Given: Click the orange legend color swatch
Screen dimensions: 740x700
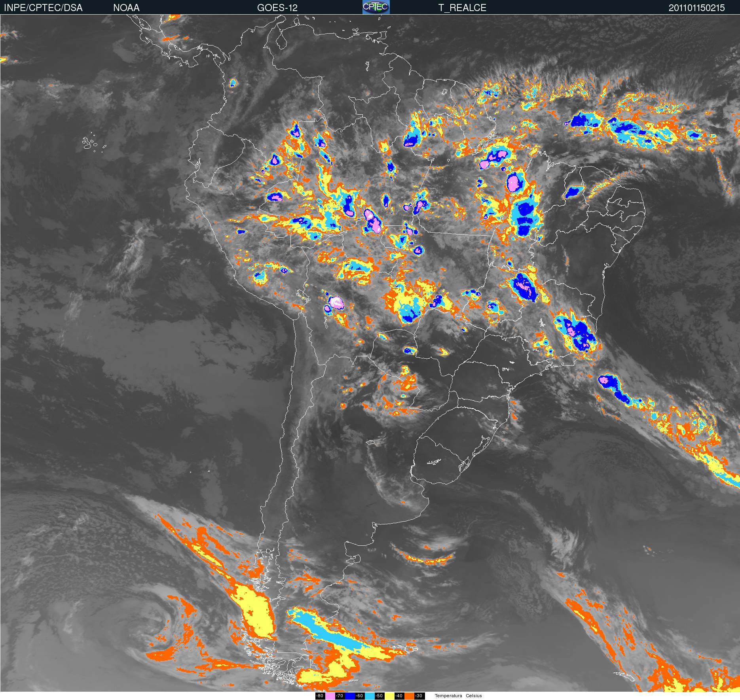Looking at the screenshot, I should [409, 696].
